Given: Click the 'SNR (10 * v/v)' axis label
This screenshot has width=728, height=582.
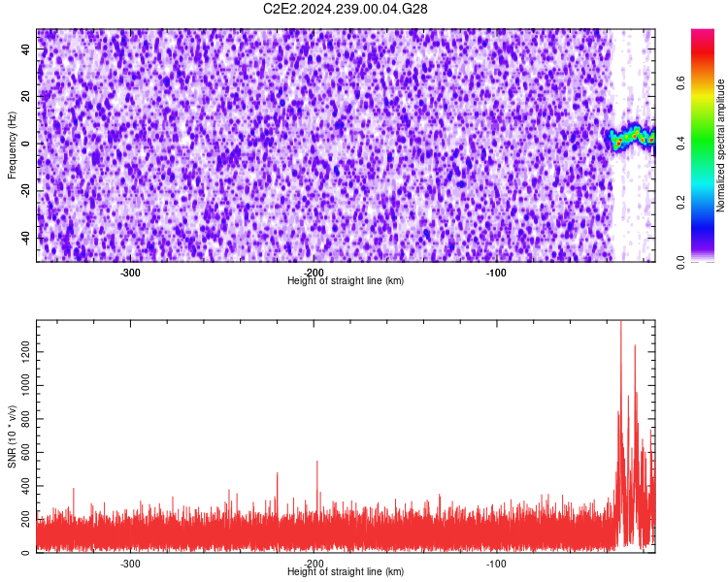Looking at the screenshot, I should (x=12, y=436).
